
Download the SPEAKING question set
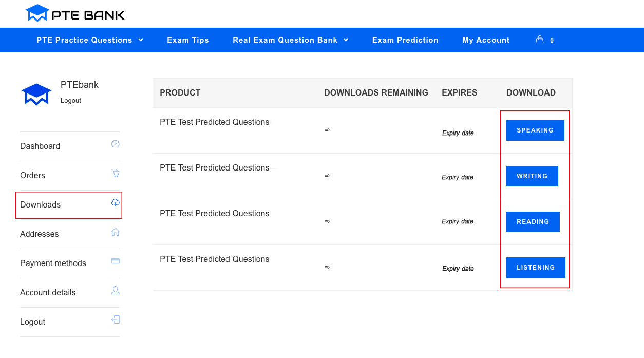point(535,130)
